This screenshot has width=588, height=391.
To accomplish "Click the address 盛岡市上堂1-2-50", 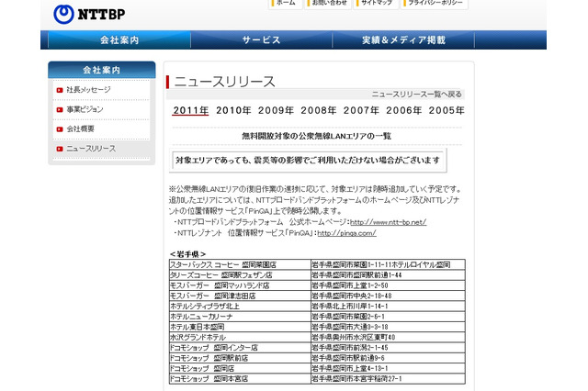I will [388, 285].
